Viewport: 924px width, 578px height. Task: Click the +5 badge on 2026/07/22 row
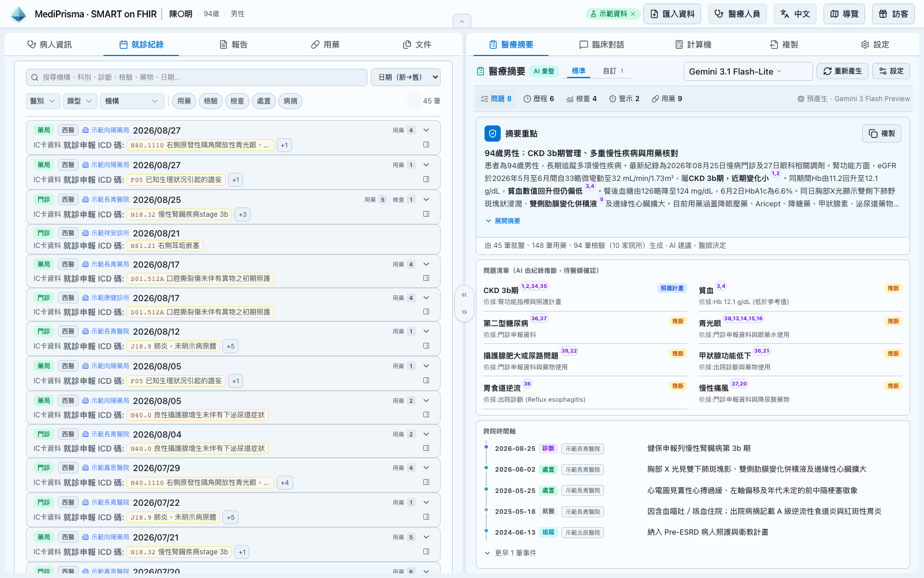230,517
